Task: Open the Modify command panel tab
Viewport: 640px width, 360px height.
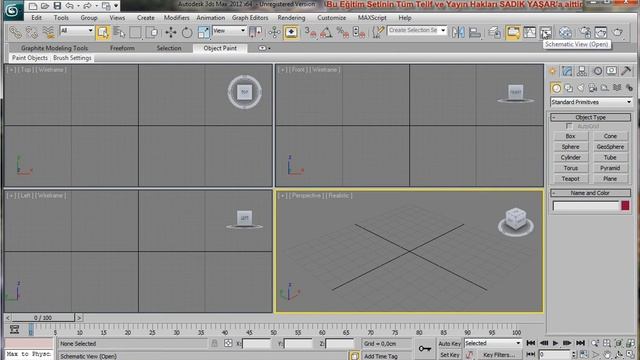Action: click(x=567, y=71)
